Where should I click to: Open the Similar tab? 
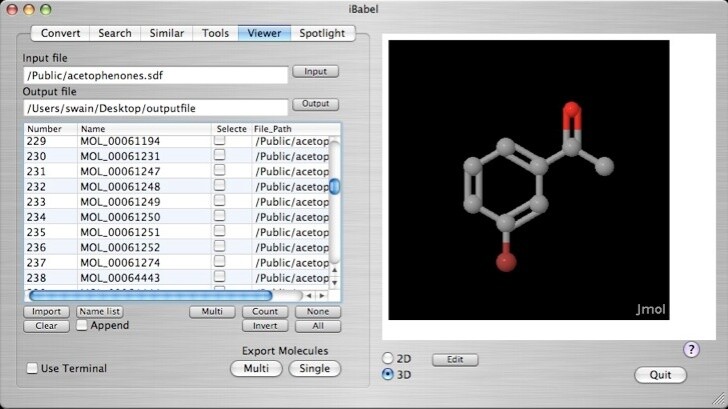click(167, 33)
